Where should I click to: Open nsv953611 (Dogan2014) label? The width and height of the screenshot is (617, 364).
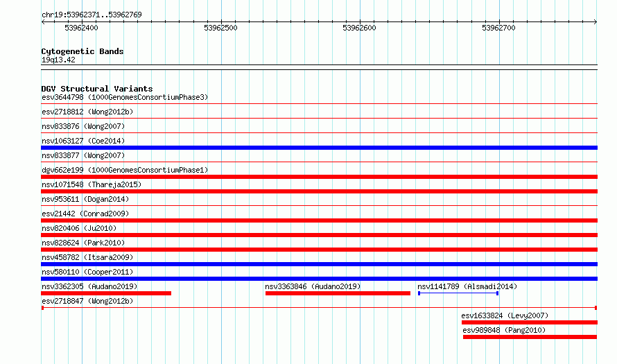pyautogui.click(x=85, y=199)
